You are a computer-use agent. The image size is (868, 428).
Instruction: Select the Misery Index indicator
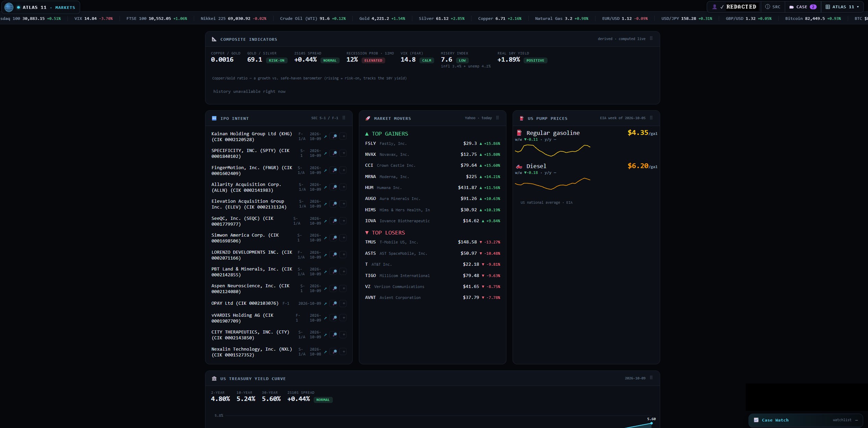coord(466,60)
